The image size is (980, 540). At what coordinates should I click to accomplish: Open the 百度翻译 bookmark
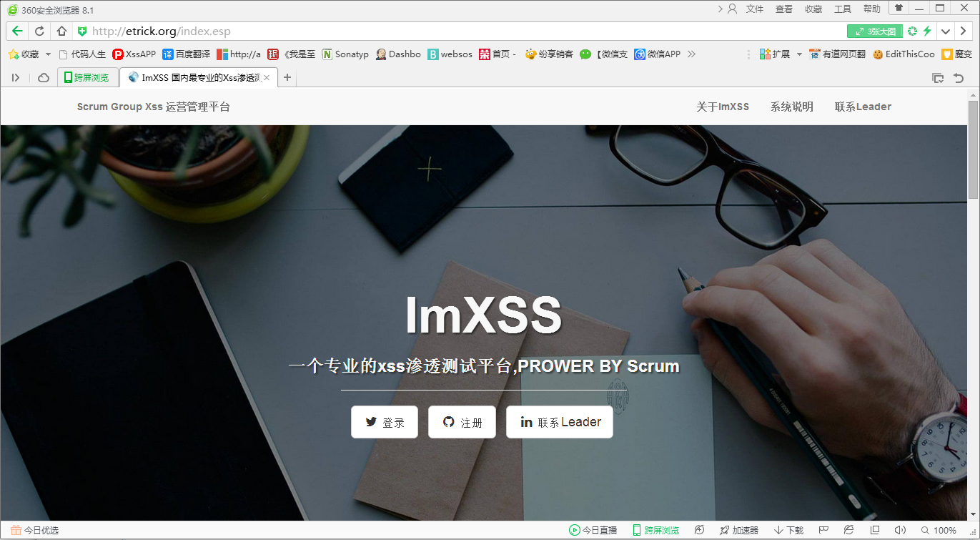pyautogui.click(x=186, y=54)
